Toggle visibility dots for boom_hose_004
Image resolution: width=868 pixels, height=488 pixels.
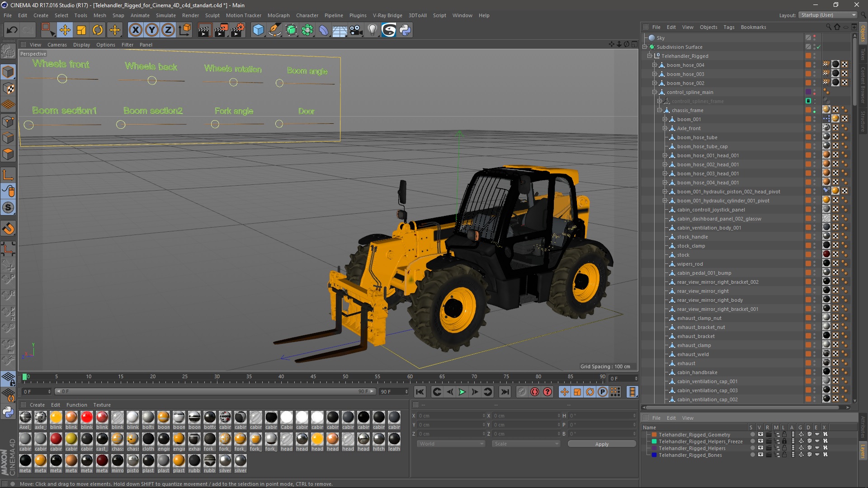814,65
